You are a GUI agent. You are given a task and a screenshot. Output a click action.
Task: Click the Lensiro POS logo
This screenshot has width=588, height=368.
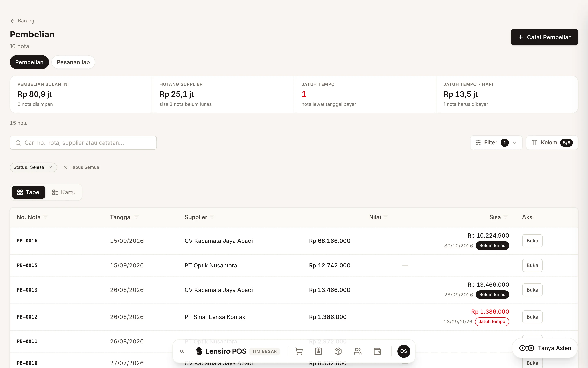[x=221, y=351]
